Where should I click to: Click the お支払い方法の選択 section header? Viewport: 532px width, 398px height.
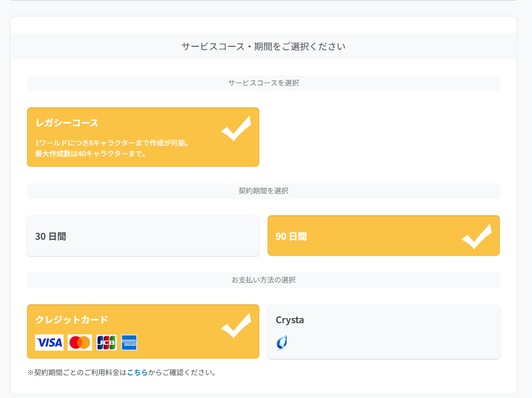click(263, 280)
